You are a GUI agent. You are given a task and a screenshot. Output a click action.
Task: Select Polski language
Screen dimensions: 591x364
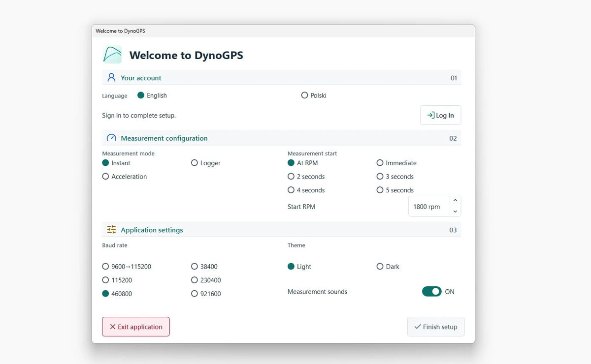(314, 95)
